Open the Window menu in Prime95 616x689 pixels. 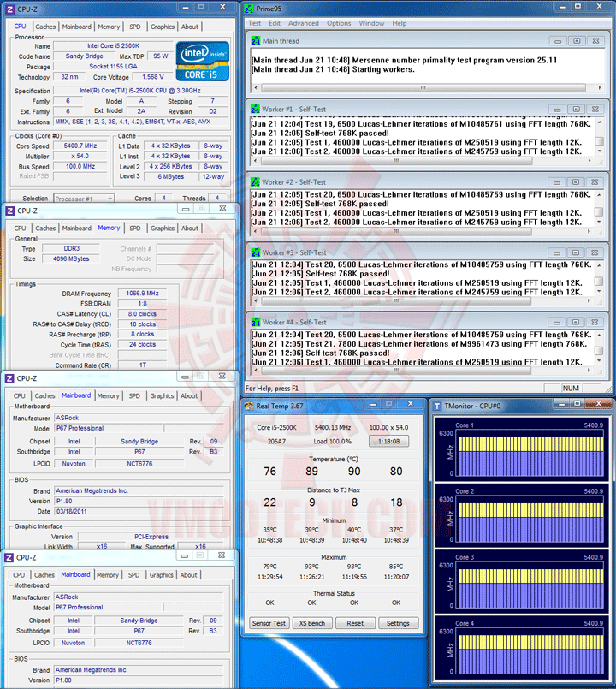point(371,23)
